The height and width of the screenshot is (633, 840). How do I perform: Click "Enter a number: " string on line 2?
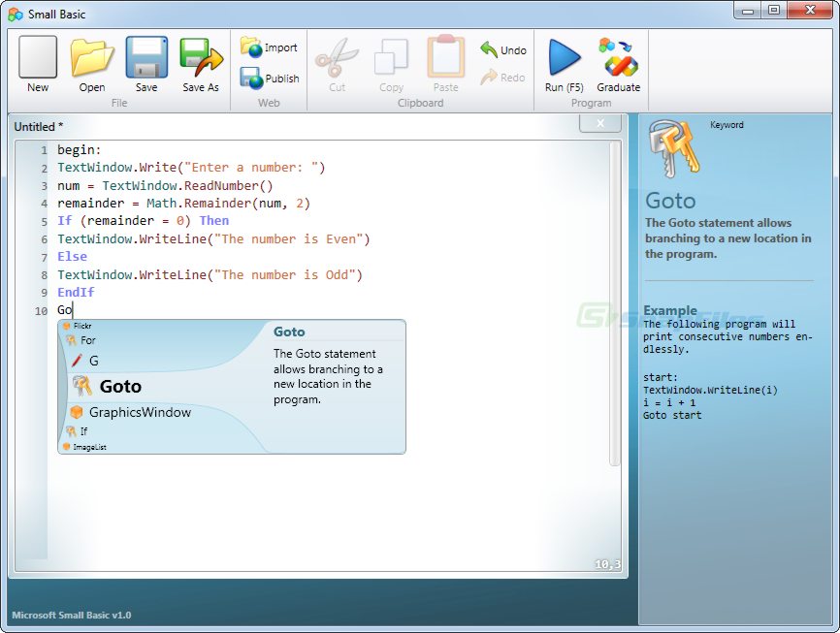250,167
